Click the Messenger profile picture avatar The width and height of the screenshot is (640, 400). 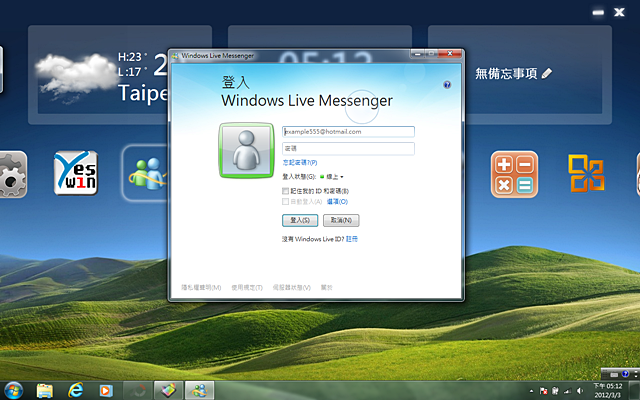click(247, 151)
